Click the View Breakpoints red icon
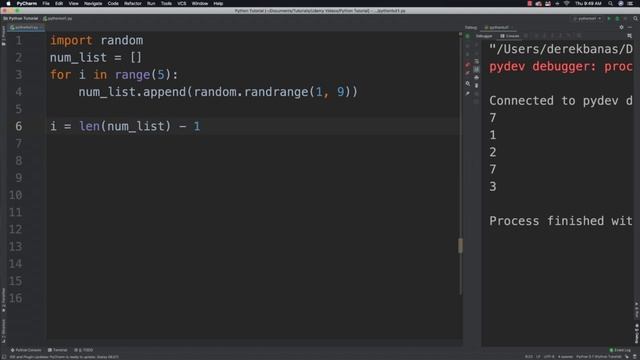This screenshot has width=640, height=360. [468, 65]
